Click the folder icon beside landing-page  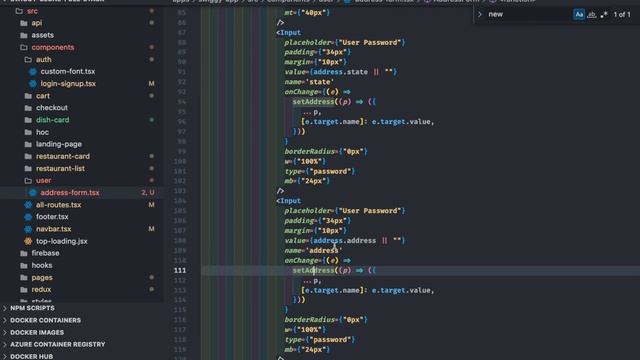28,144
